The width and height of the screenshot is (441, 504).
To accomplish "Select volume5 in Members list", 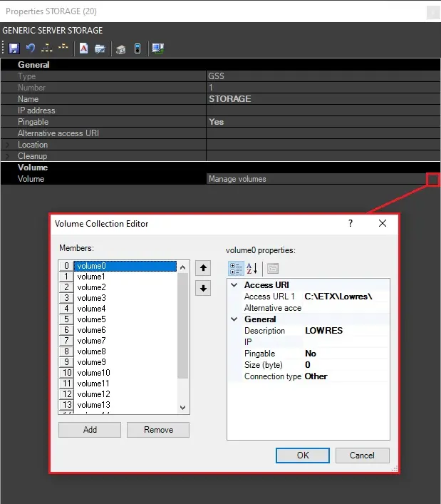I will (x=91, y=319).
